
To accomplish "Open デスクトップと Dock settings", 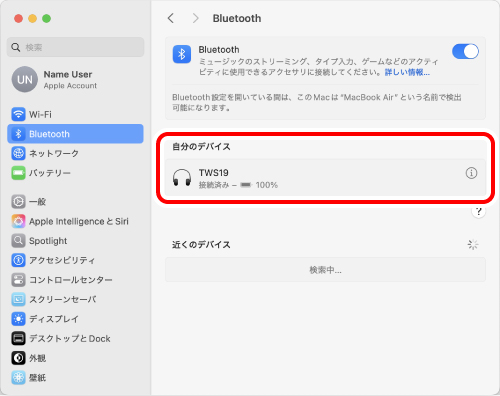I will click(x=75, y=339).
